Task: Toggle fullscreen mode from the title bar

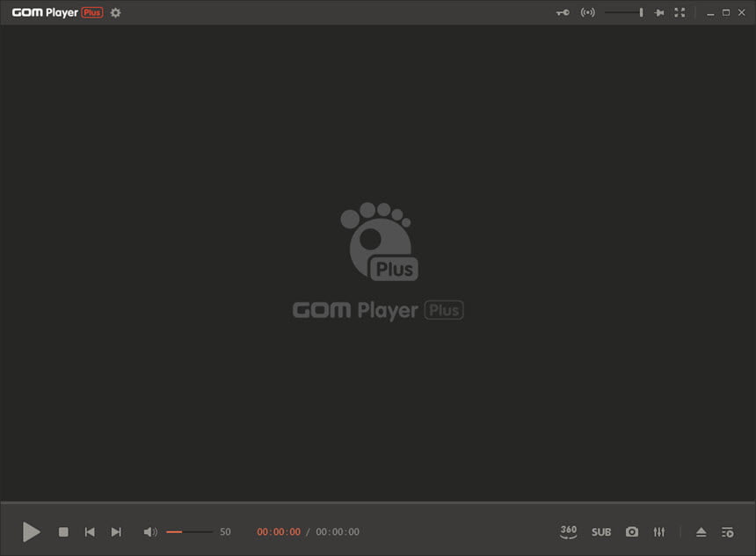Action: point(679,12)
